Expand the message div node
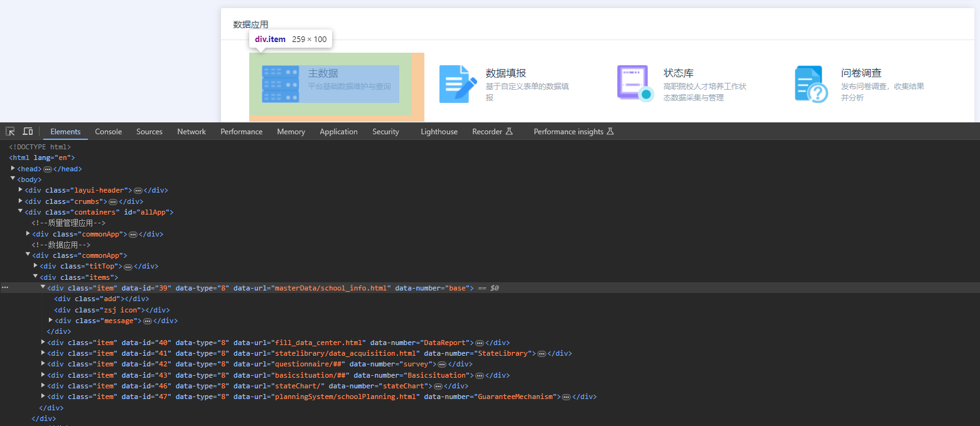The image size is (980, 426). pyautogui.click(x=51, y=320)
